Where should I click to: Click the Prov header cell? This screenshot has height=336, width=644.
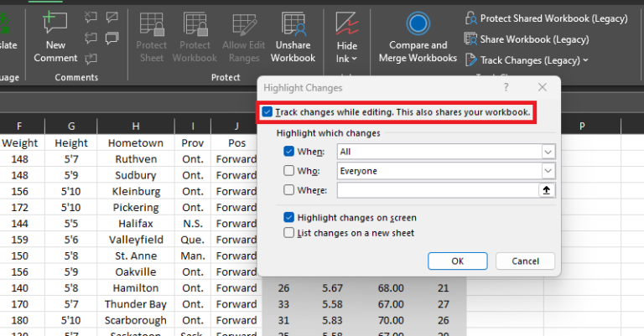coord(193,142)
